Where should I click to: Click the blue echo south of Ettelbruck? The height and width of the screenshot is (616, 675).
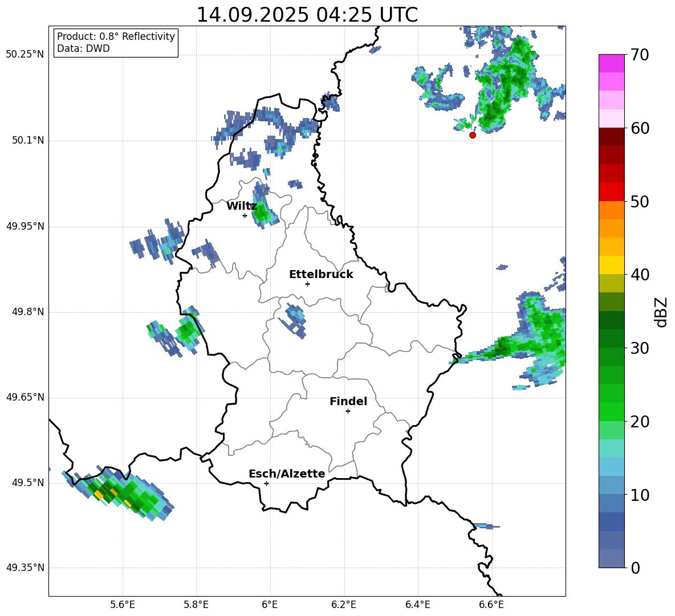point(294,320)
